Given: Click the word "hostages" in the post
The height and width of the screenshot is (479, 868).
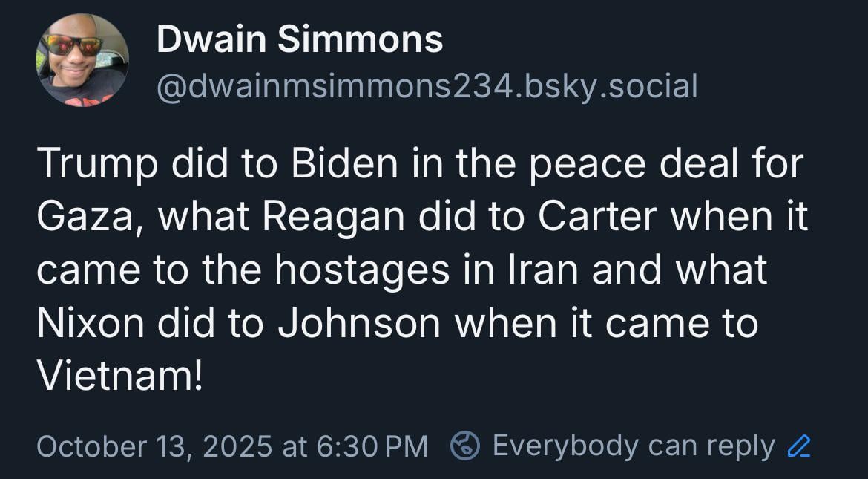Looking at the screenshot, I should click(x=362, y=271).
